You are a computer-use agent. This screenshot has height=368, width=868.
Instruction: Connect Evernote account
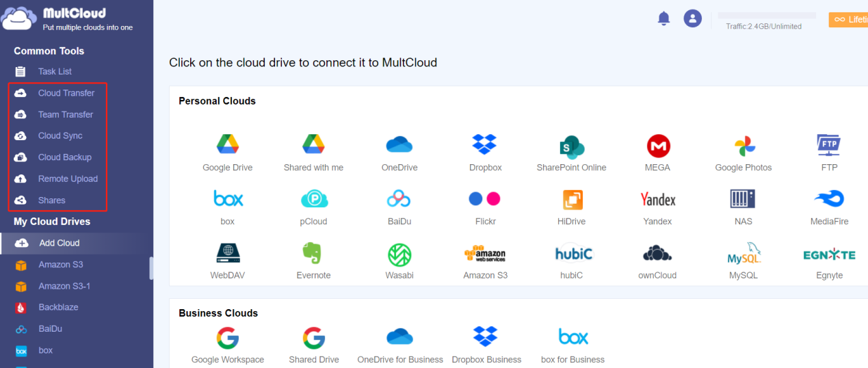click(314, 260)
